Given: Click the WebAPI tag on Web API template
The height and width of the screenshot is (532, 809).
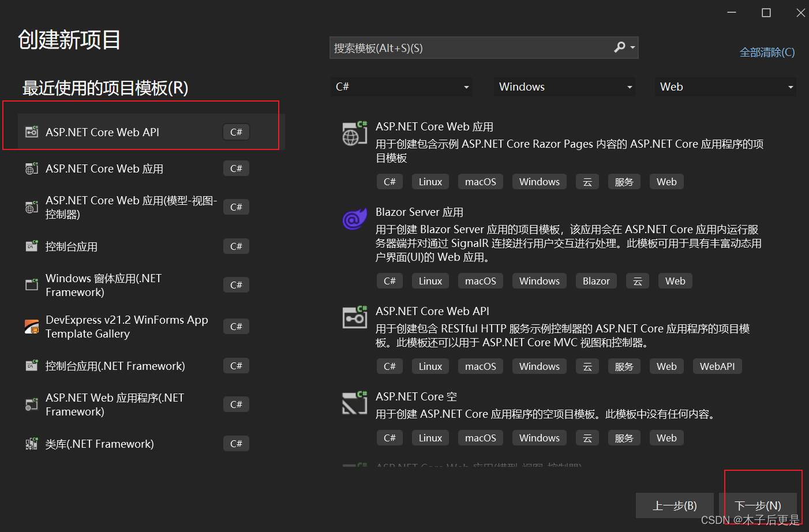Looking at the screenshot, I should pos(717,366).
